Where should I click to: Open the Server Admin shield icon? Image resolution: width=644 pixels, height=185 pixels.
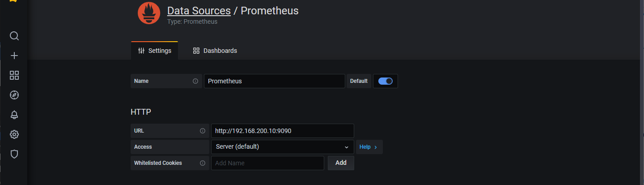pyautogui.click(x=14, y=154)
